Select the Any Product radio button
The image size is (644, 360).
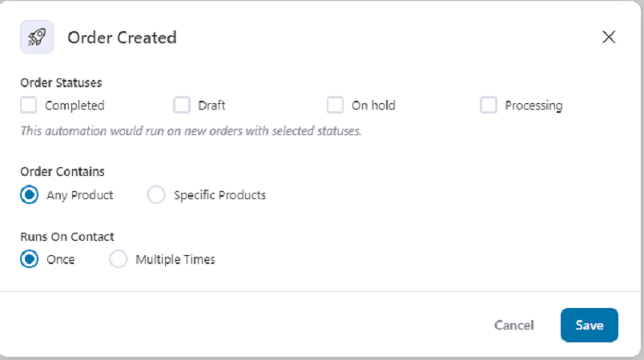click(x=29, y=194)
